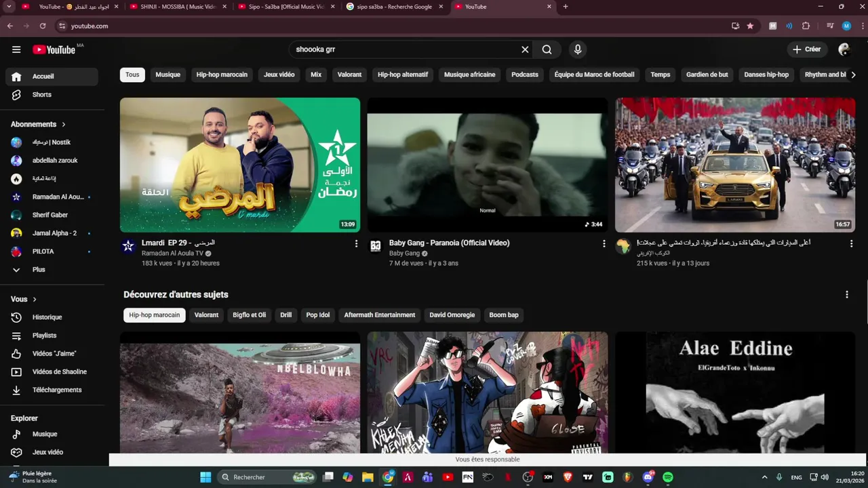
Task: Click the YouTube logo
Action: pyautogui.click(x=54, y=49)
